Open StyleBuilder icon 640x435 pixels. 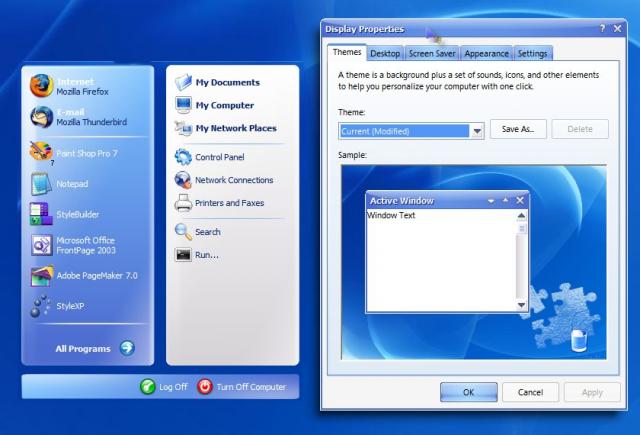(x=41, y=214)
